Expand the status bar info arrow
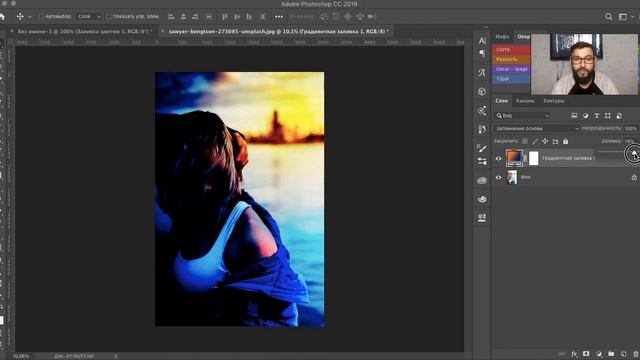 [x=116, y=356]
